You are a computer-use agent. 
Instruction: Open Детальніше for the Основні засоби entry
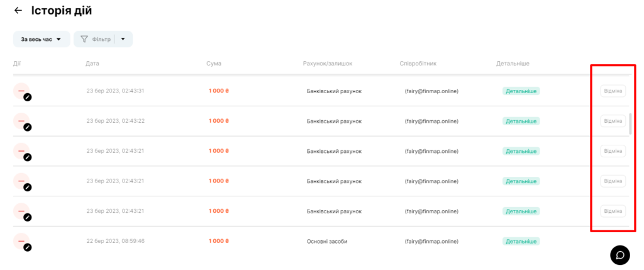(x=521, y=241)
